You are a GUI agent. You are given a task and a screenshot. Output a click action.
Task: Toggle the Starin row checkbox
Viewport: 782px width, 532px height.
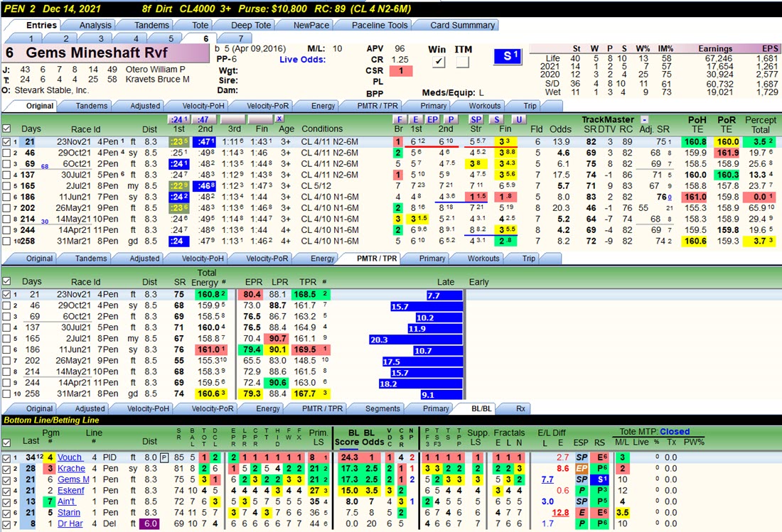coord(6,513)
